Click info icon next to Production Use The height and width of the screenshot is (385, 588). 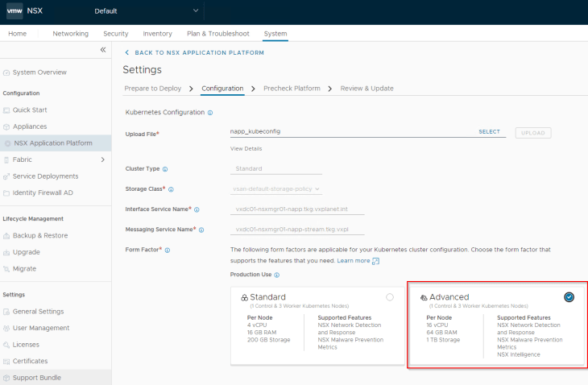click(277, 275)
